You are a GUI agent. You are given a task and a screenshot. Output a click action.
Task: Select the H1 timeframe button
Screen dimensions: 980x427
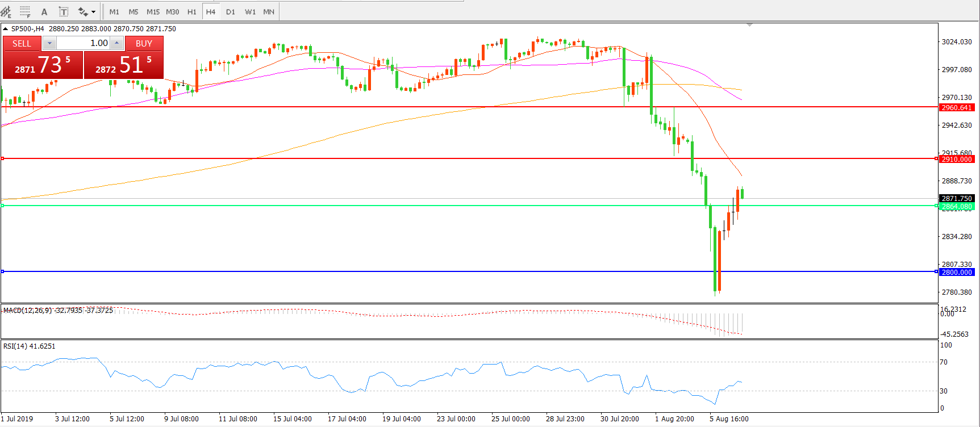click(192, 11)
